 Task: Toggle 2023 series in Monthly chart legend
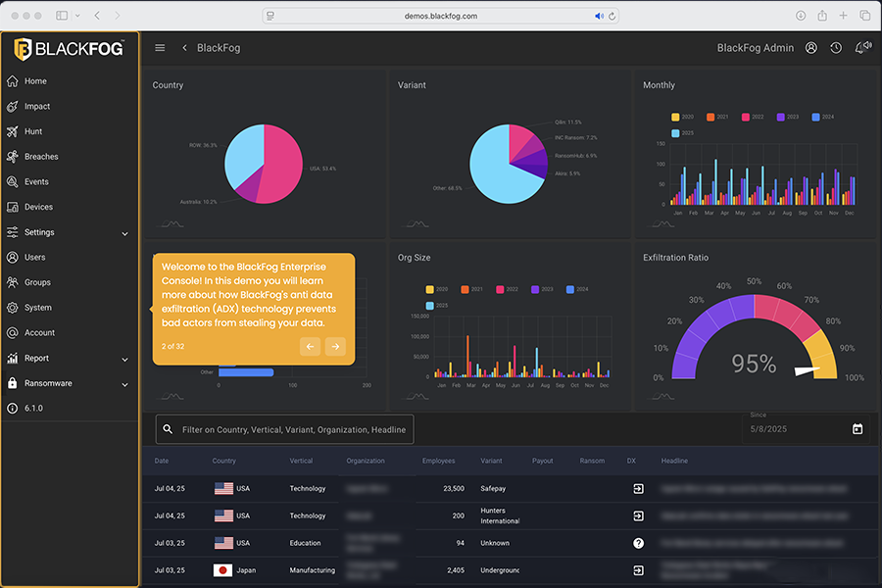point(788,117)
